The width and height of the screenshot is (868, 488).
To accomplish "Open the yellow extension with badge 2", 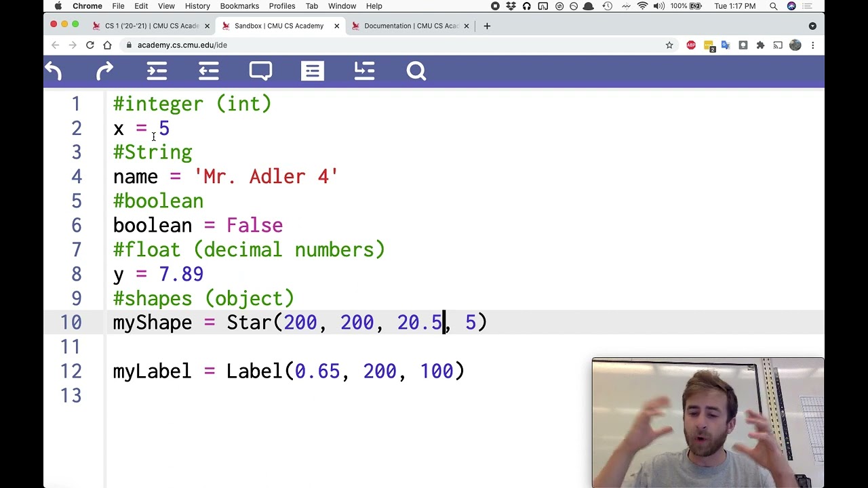I will (x=709, y=45).
